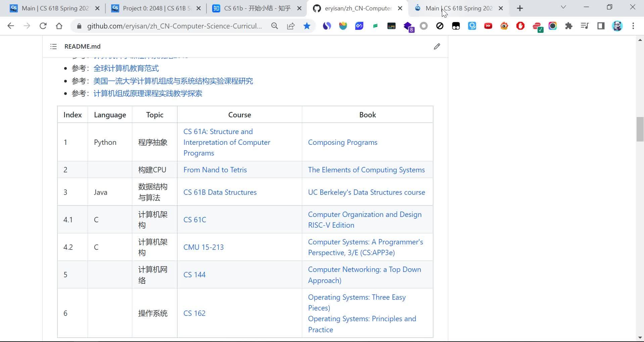
Task: Click the vertical scrollbar thumb
Action: click(x=640, y=129)
